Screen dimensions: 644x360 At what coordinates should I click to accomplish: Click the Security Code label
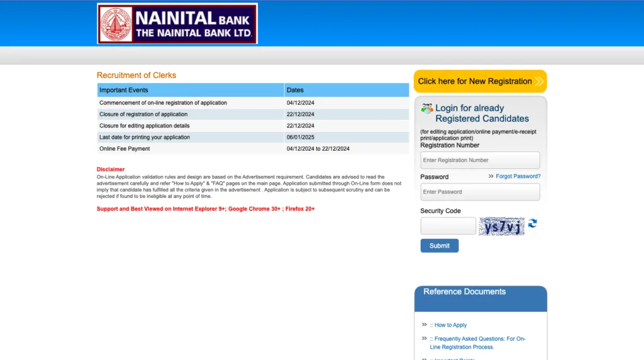(440, 210)
